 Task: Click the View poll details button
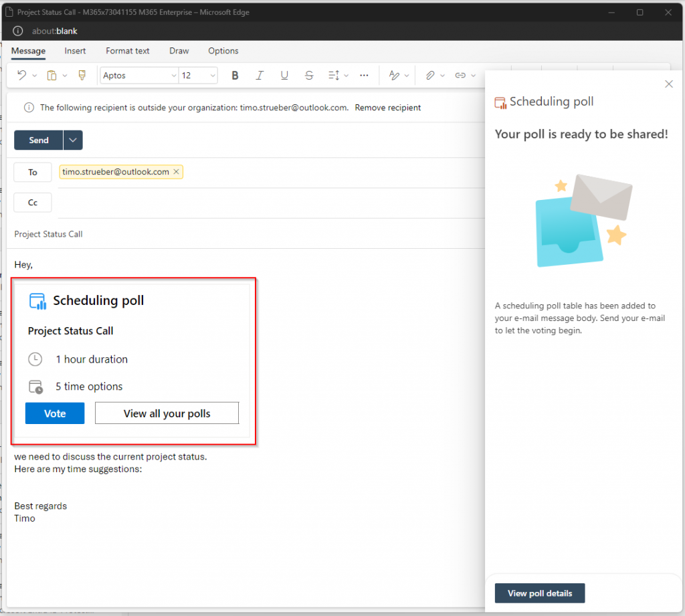pos(540,593)
